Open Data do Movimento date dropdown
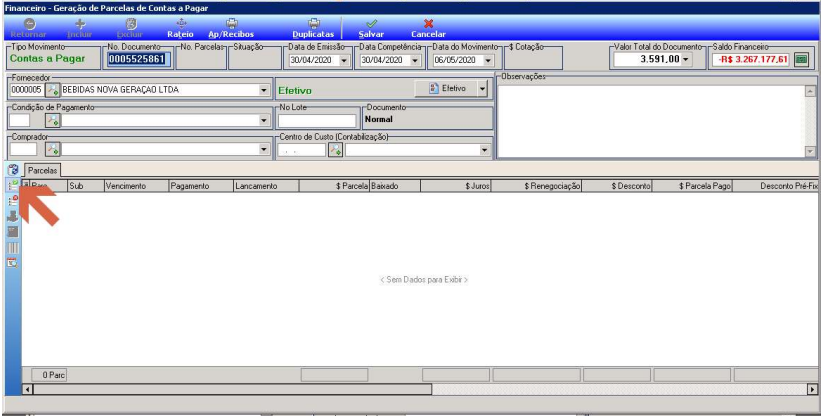The image size is (821, 417). (x=487, y=60)
